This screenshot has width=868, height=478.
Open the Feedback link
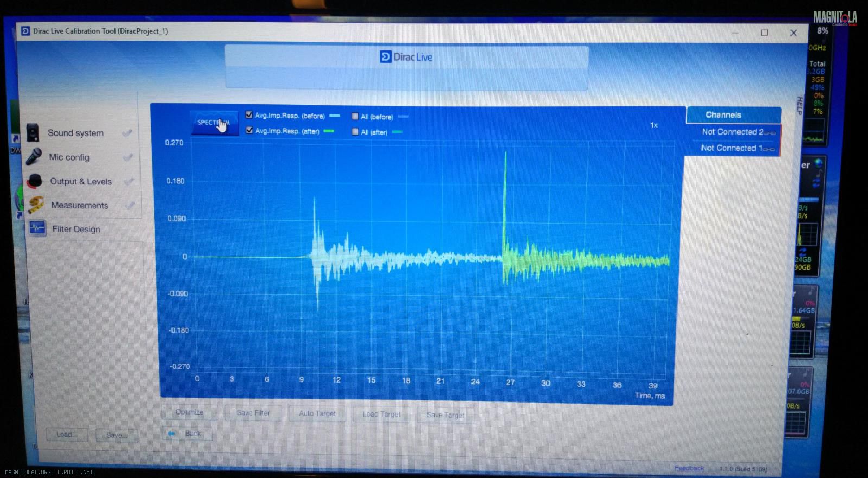click(x=689, y=468)
